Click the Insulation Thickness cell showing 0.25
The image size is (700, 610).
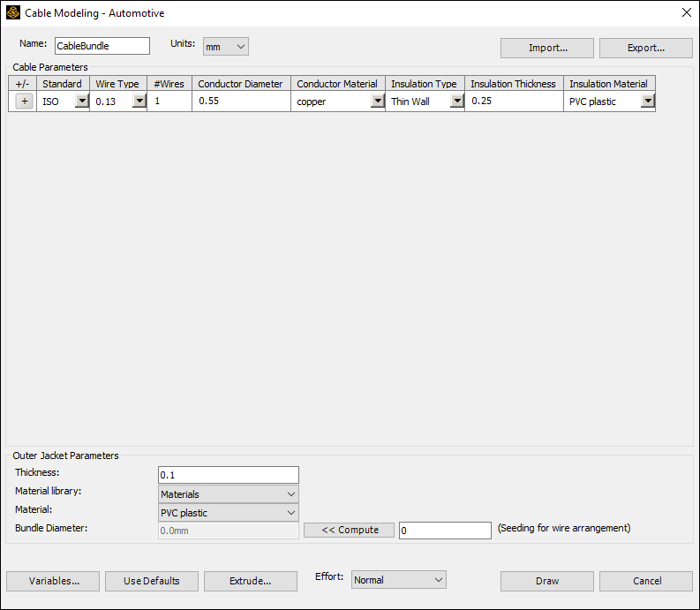(x=515, y=102)
